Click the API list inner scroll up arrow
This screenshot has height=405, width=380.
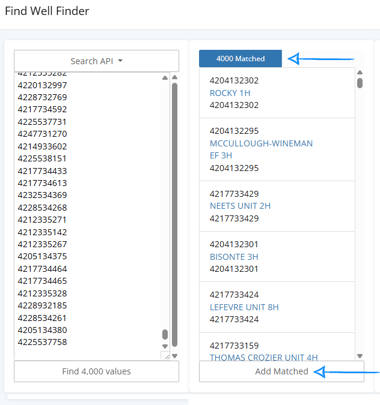tap(165, 78)
